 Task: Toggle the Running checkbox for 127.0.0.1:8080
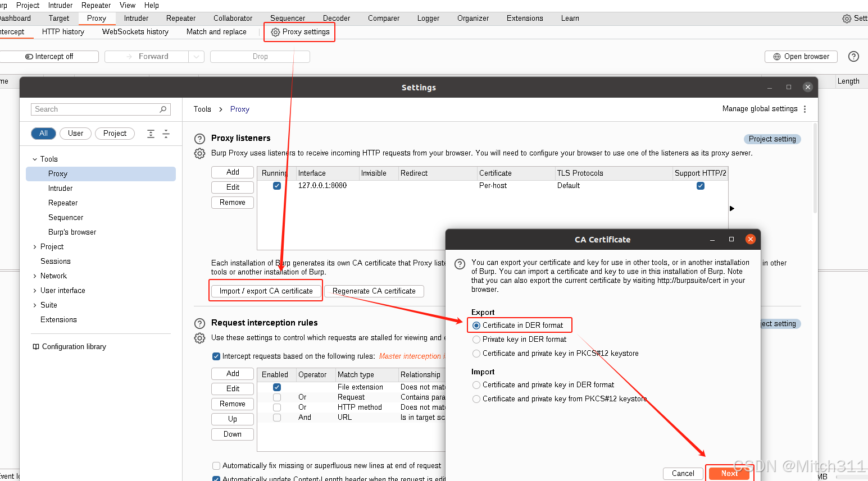click(277, 186)
